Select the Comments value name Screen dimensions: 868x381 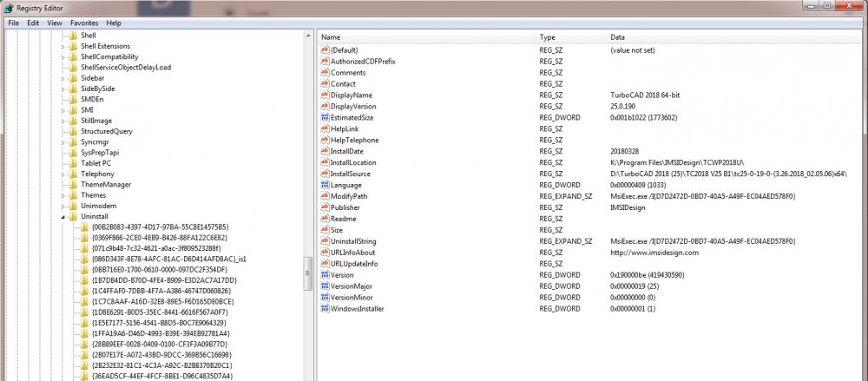[348, 73]
